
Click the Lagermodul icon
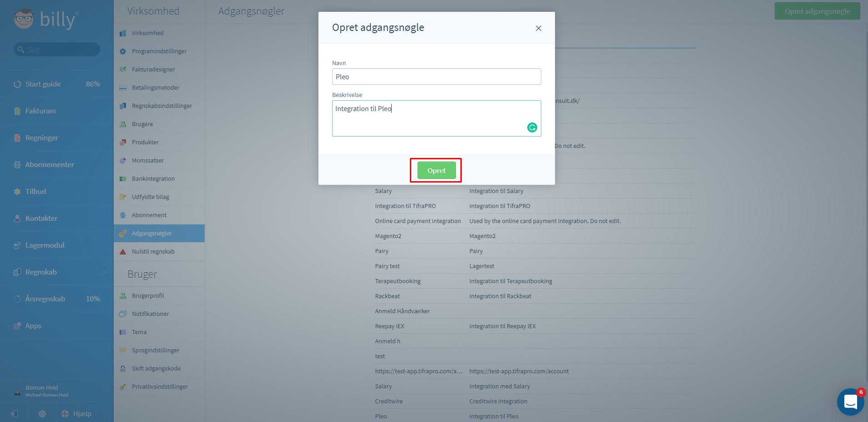17,245
